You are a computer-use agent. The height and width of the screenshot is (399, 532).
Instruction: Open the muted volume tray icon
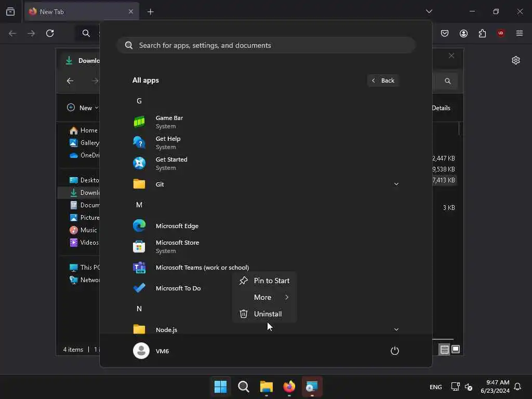(x=468, y=387)
